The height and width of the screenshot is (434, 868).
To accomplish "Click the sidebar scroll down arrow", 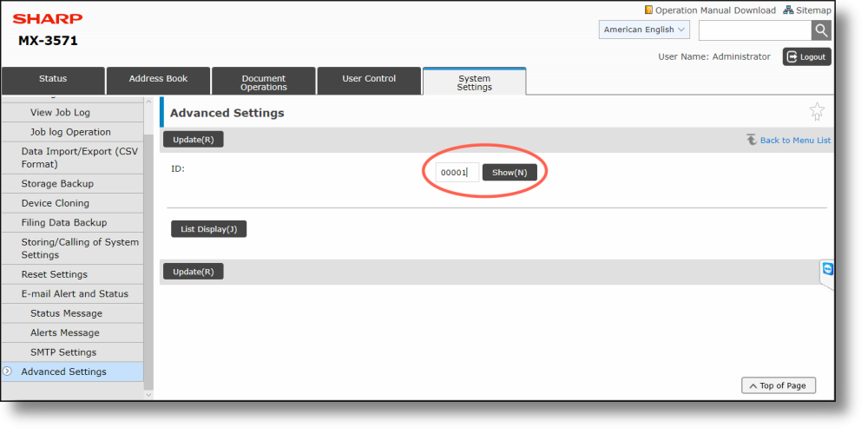I will tap(148, 395).
